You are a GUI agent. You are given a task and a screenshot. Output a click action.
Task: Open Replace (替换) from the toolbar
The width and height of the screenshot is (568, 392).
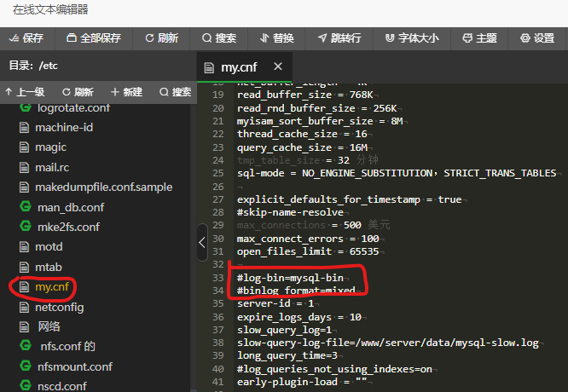(x=276, y=38)
